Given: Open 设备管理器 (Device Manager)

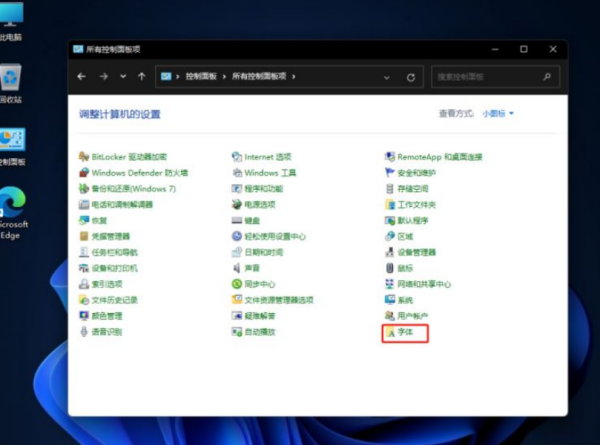Looking at the screenshot, I should [416, 252].
